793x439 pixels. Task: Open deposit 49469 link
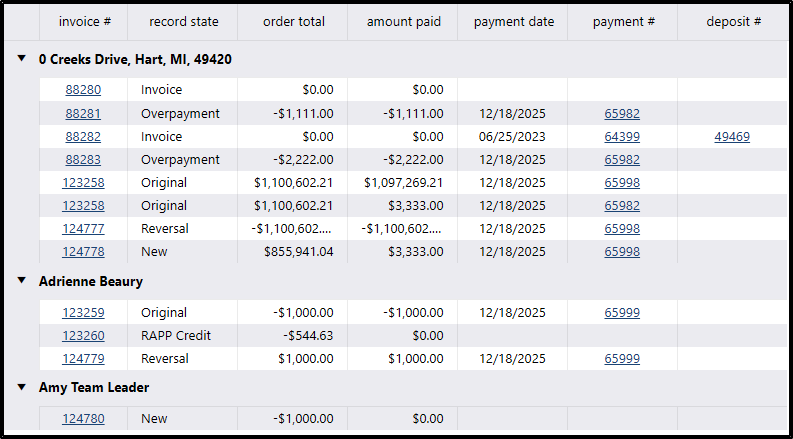coord(731,137)
